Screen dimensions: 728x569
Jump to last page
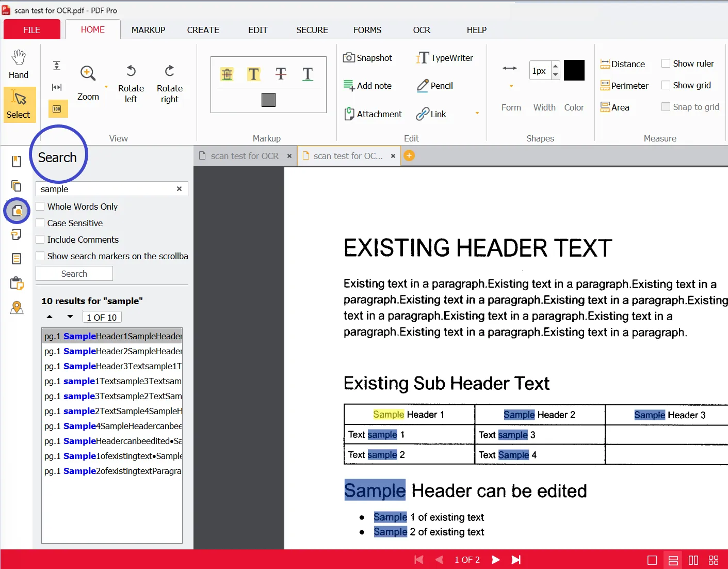[x=516, y=560]
